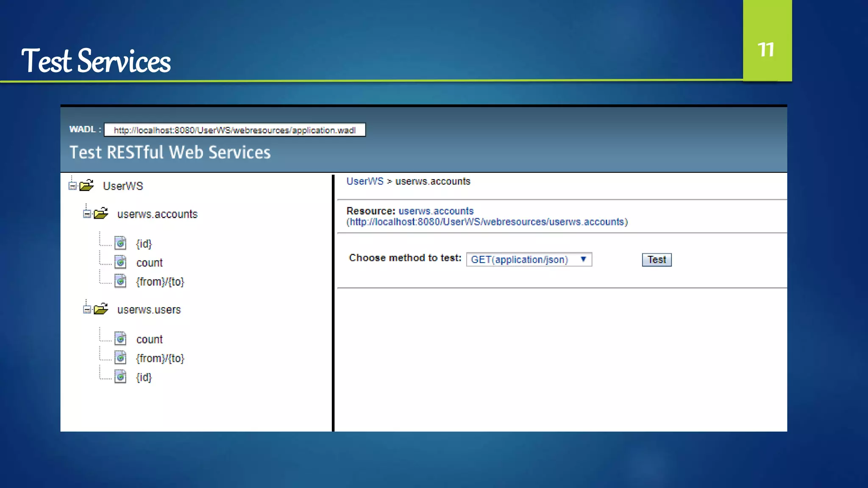This screenshot has width=868, height=488.
Task: Select {from}/{to} under userws.users
Action: pyautogui.click(x=160, y=358)
